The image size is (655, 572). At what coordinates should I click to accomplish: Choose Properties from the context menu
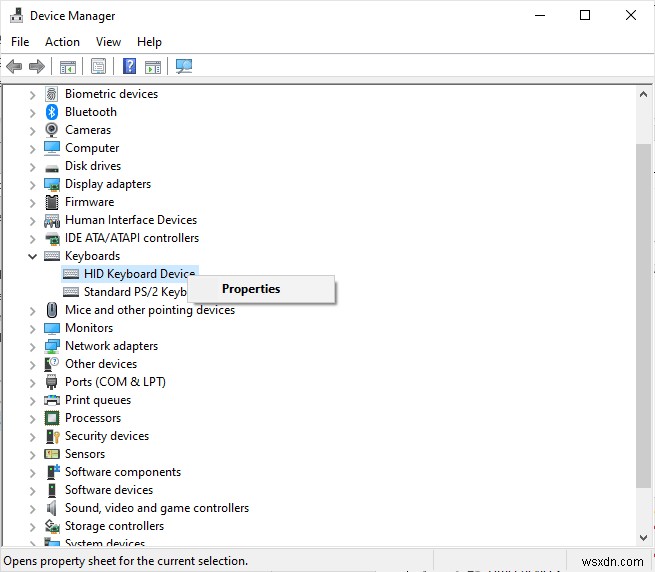click(261, 289)
